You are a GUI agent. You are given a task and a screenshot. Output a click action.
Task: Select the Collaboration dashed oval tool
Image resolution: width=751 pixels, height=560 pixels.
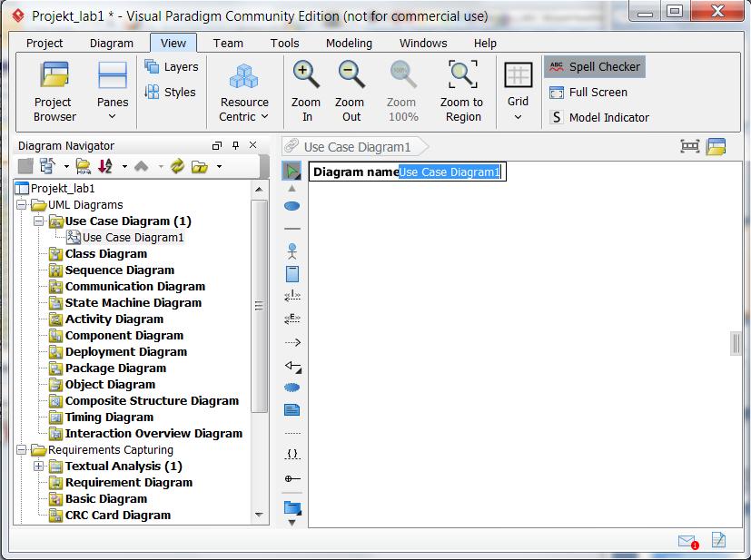pyautogui.click(x=292, y=388)
